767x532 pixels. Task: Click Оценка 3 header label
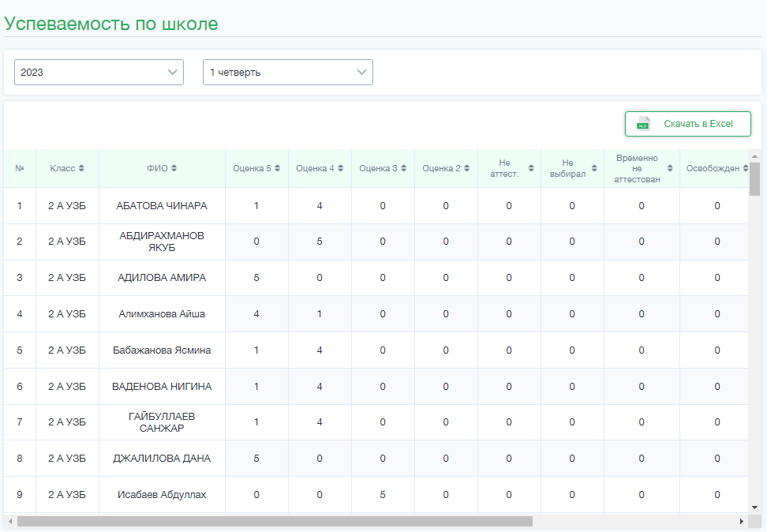click(378, 168)
